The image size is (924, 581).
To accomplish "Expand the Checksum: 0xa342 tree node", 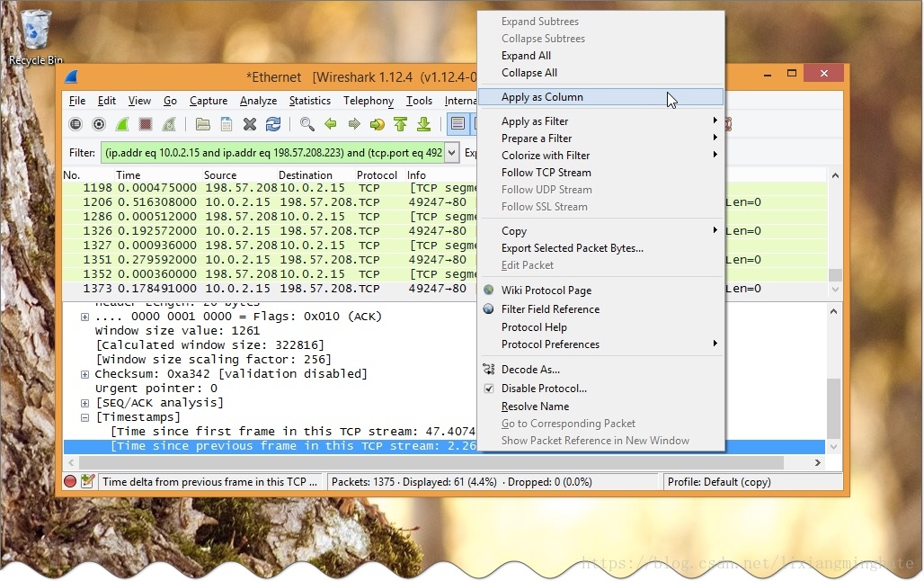I will click(x=84, y=374).
